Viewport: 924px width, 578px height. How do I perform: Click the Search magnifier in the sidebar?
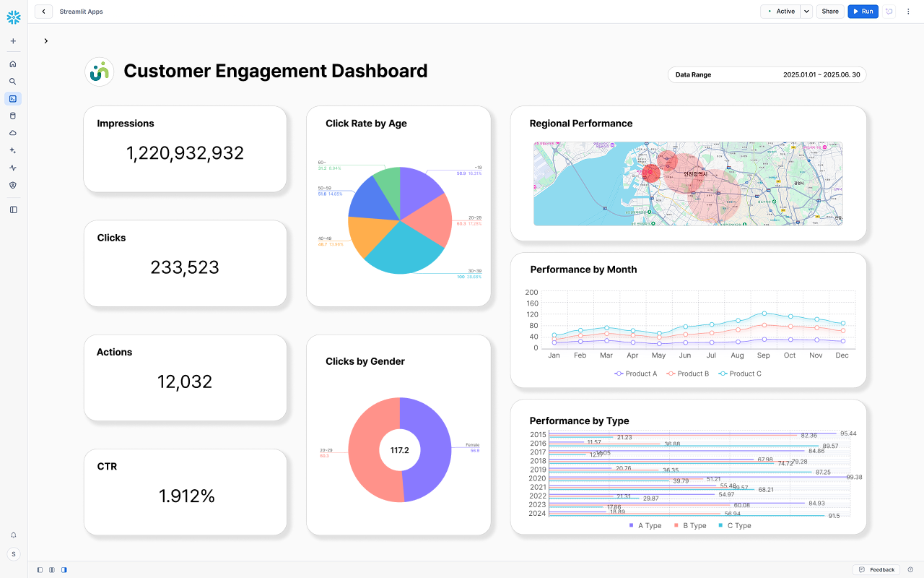tap(13, 82)
